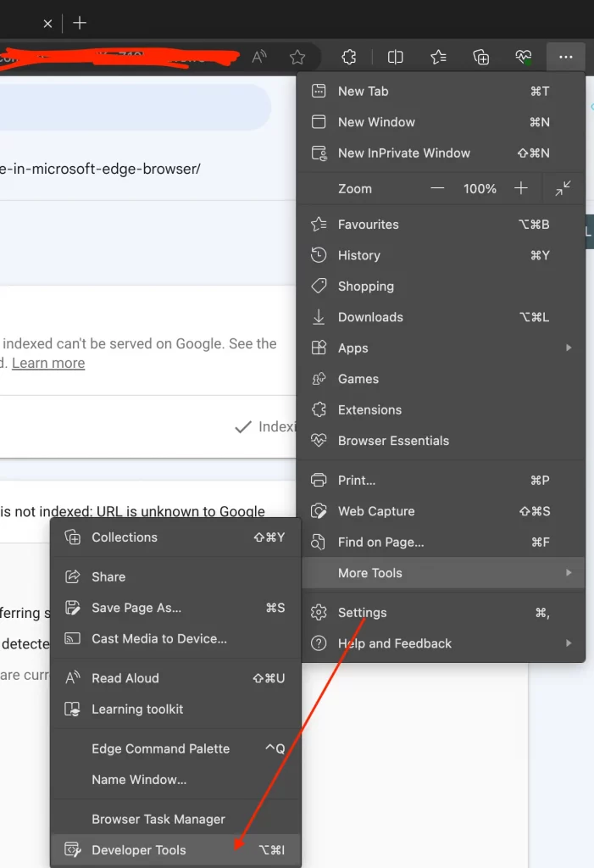Start Read Aloud from submenu
This screenshot has height=868, width=594.
pos(175,678)
